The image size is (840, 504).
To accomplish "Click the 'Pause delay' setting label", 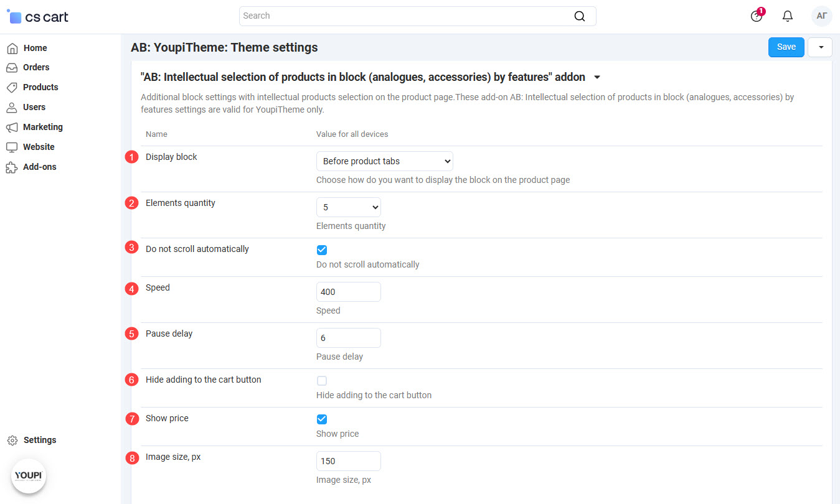I will [169, 334].
